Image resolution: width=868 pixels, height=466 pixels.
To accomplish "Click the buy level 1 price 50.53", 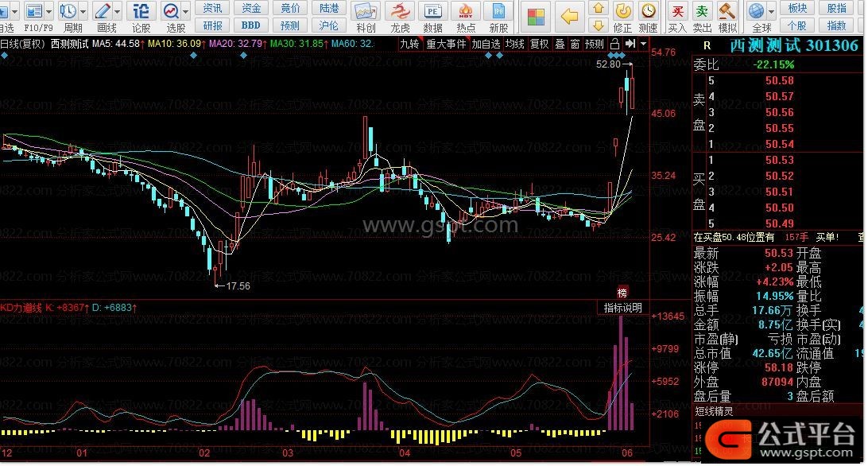I will tap(780, 160).
